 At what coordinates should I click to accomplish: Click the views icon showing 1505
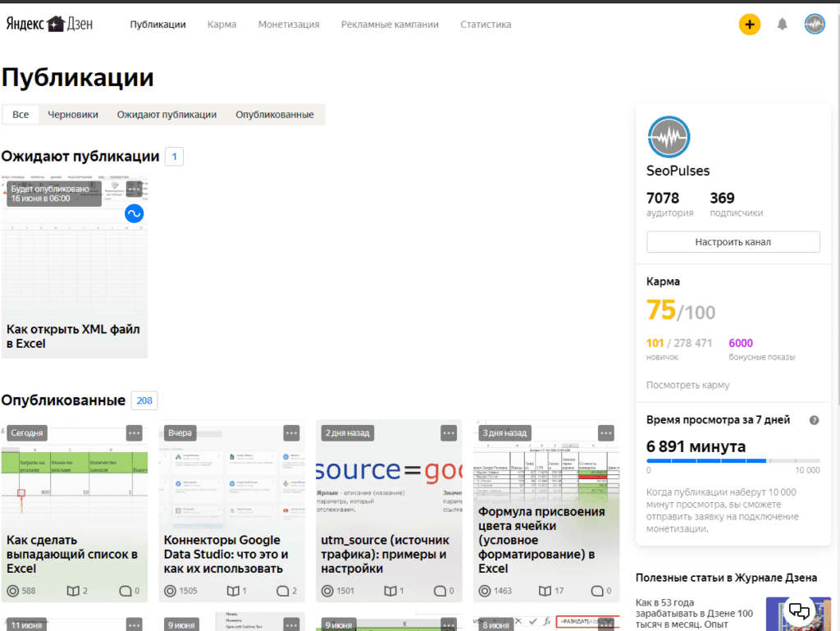pos(170,591)
